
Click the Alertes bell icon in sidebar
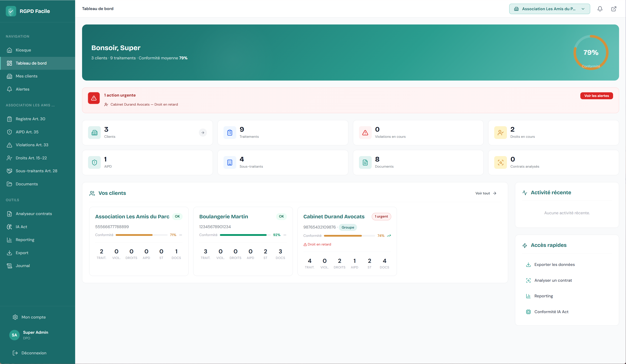point(9,89)
